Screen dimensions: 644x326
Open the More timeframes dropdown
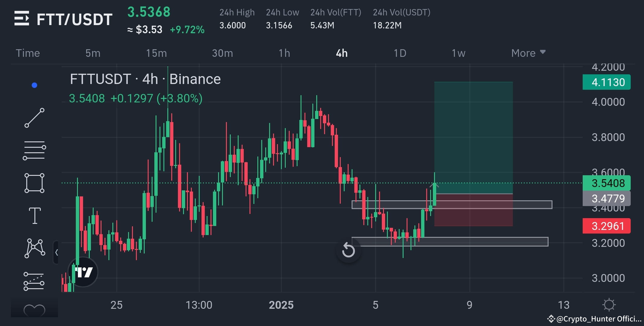coord(528,53)
